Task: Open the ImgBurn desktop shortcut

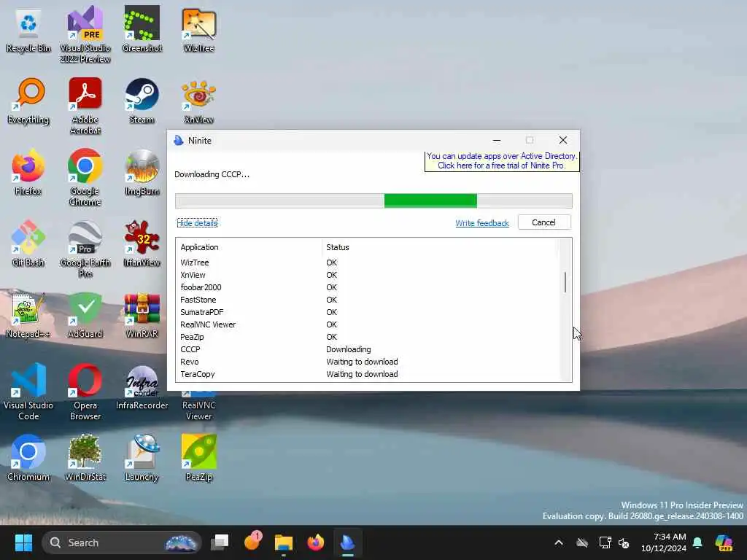Action: 142,172
